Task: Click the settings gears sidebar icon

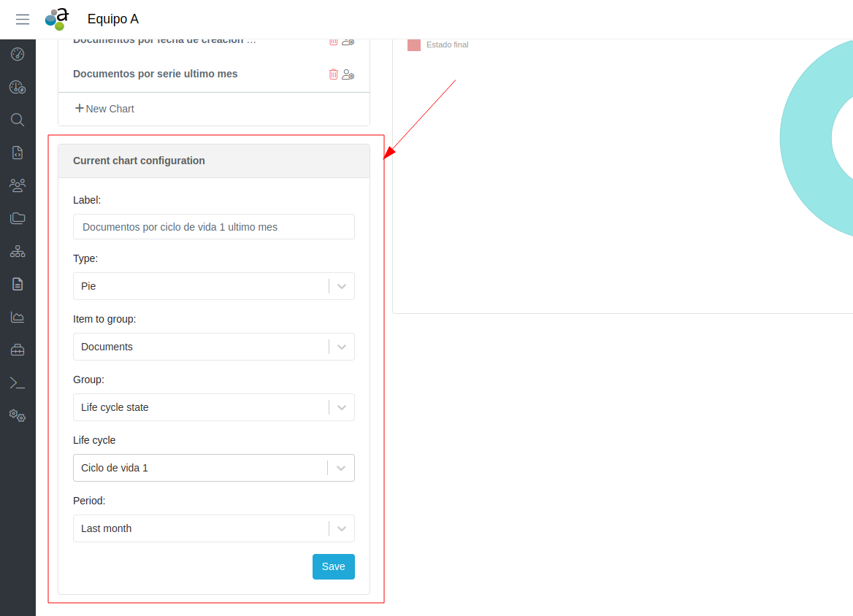Action: click(x=18, y=416)
